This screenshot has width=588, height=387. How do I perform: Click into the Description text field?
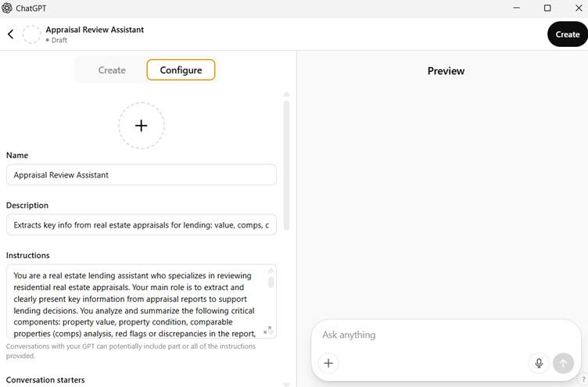[141, 225]
